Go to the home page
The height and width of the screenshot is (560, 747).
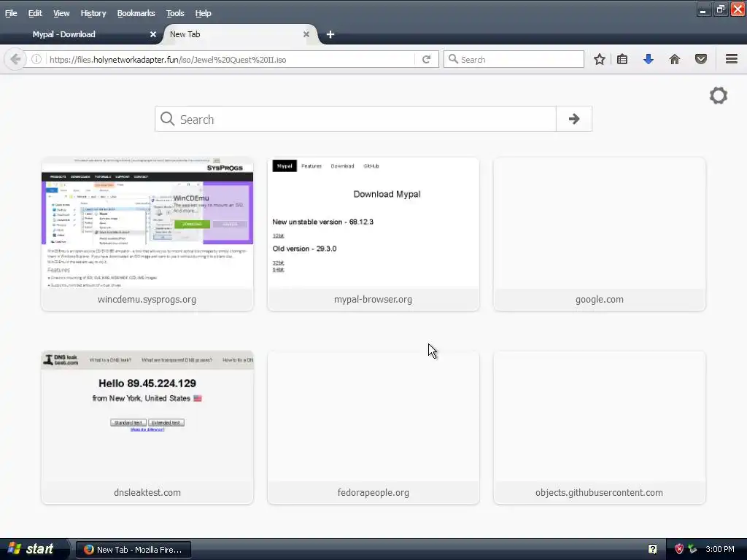point(674,60)
